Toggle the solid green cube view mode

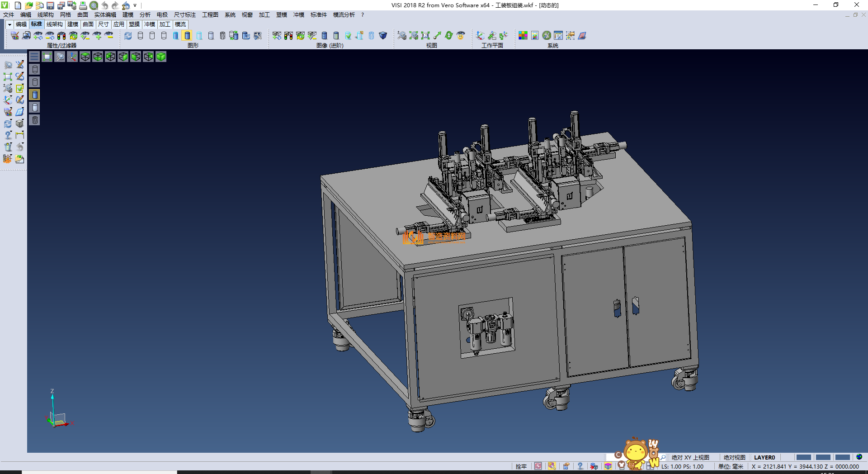[161, 57]
